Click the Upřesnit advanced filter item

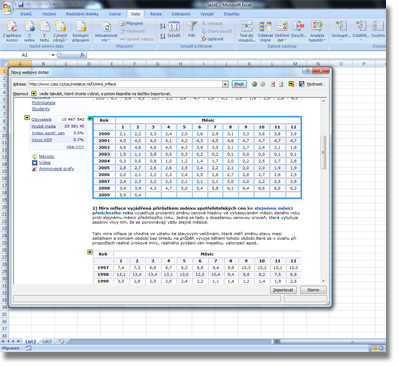[213, 39]
